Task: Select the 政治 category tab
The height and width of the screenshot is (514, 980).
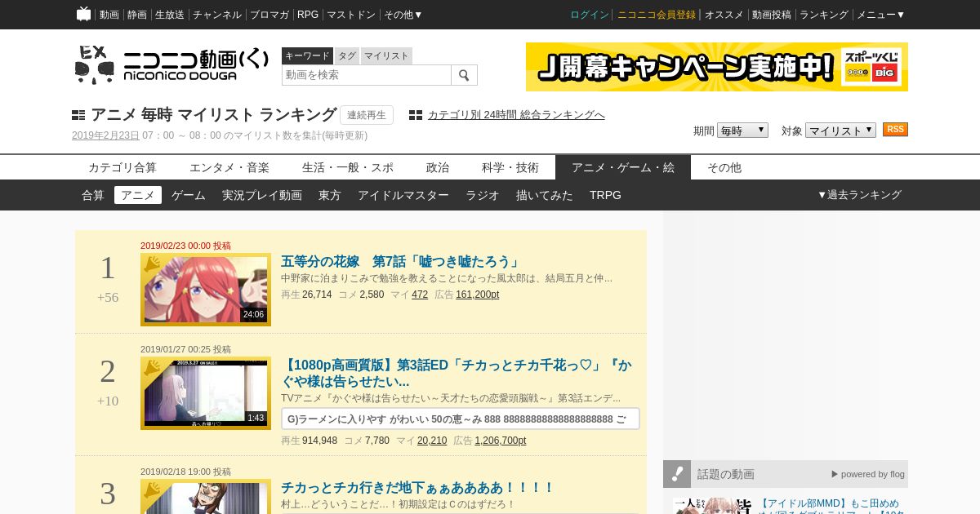Action: (x=438, y=167)
